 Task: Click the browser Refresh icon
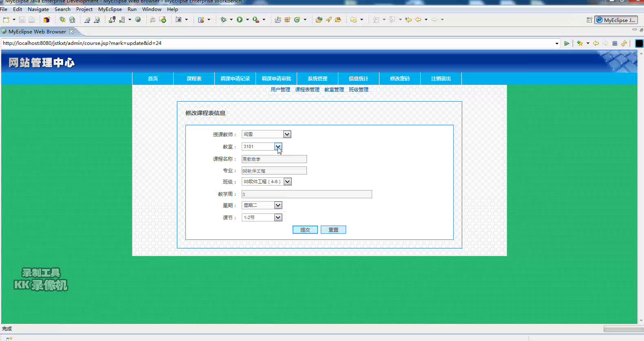tap(624, 43)
